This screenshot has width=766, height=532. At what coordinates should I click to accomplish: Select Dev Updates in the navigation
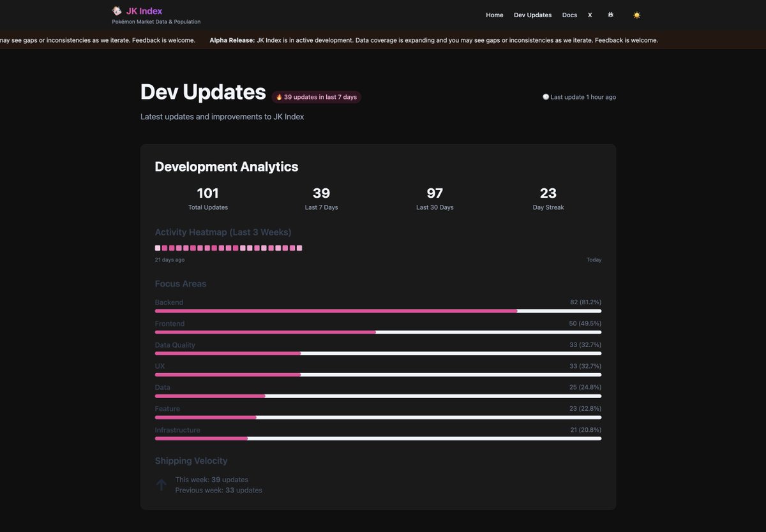532,15
